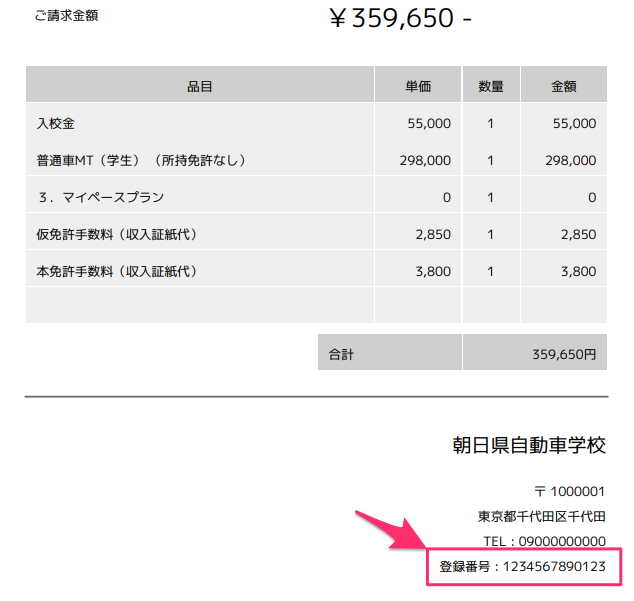Screen dimensions: 634x601
Task: Click the 3,800 unit price cell
Action: [x=432, y=271]
